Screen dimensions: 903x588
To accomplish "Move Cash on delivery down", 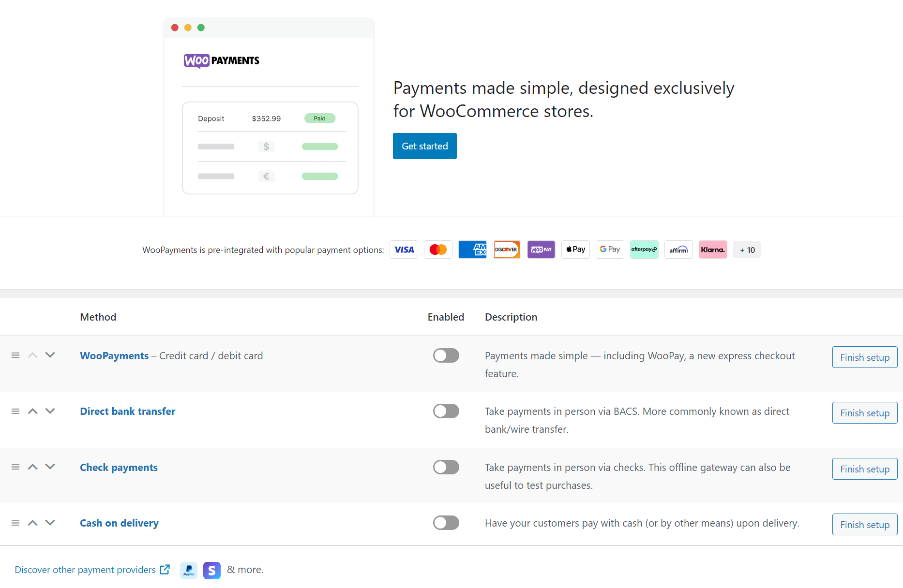I will 50,523.
